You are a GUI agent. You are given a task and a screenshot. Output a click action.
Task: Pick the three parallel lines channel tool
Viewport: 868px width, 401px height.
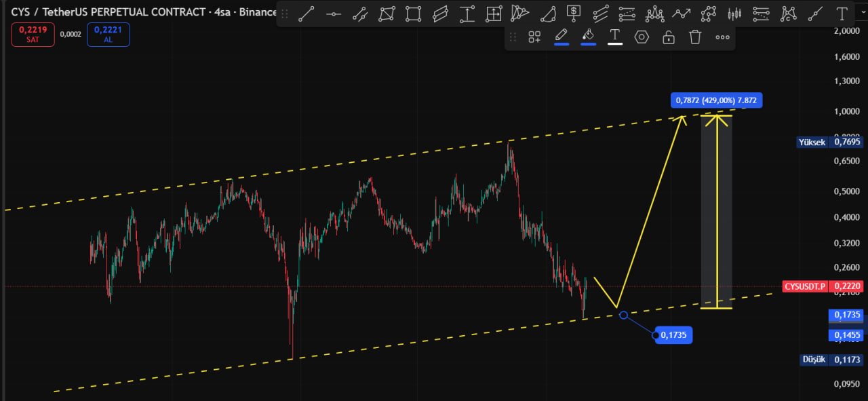point(601,13)
